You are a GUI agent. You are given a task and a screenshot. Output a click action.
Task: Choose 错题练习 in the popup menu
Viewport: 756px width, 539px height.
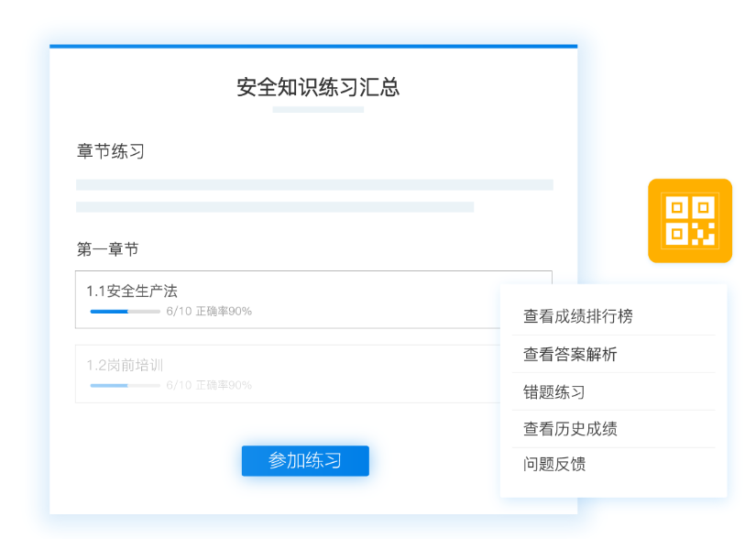(x=553, y=391)
